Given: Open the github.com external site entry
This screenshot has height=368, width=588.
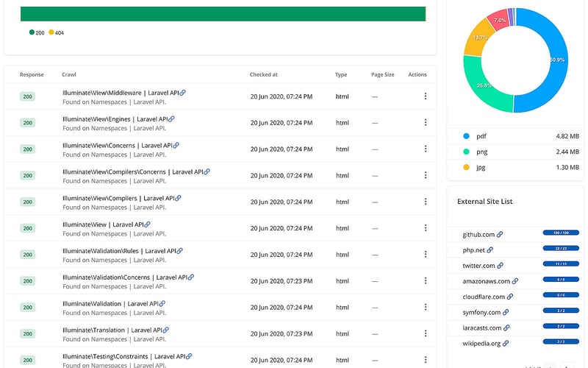Looking at the screenshot, I should pos(478,234).
